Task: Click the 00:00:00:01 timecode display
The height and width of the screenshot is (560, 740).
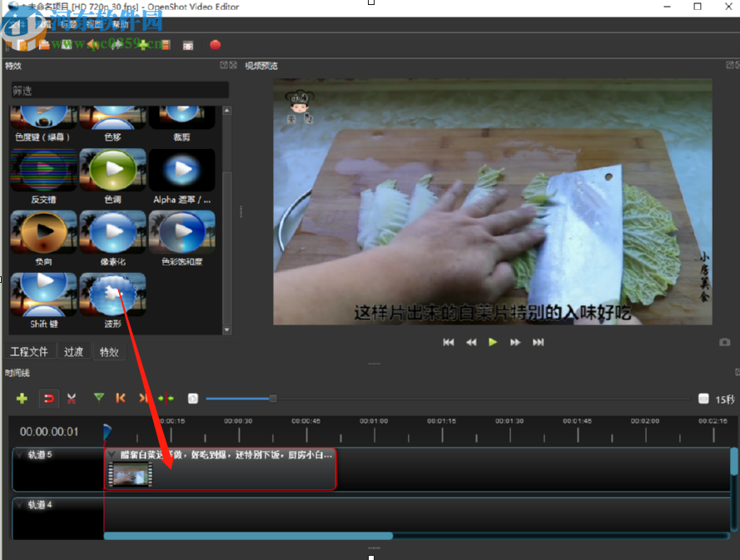Action: [x=49, y=432]
